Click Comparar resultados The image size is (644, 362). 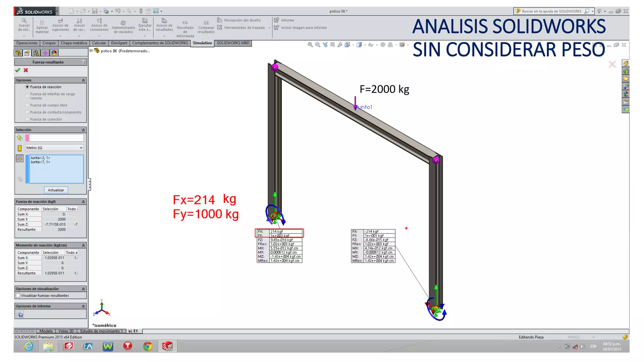click(x=206, y=27)
